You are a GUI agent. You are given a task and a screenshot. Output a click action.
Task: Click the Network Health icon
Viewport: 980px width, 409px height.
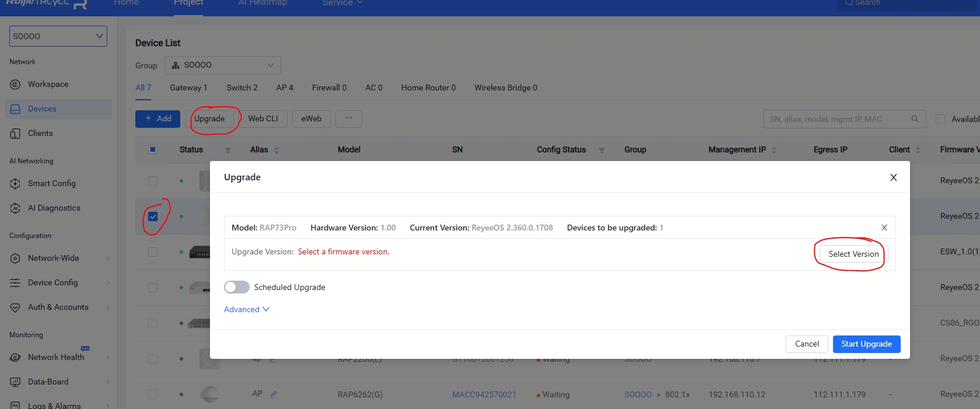15,358
